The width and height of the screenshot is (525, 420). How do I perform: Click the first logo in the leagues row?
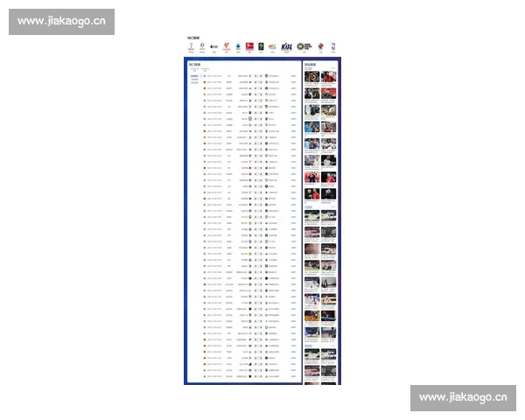coord(191,45)
